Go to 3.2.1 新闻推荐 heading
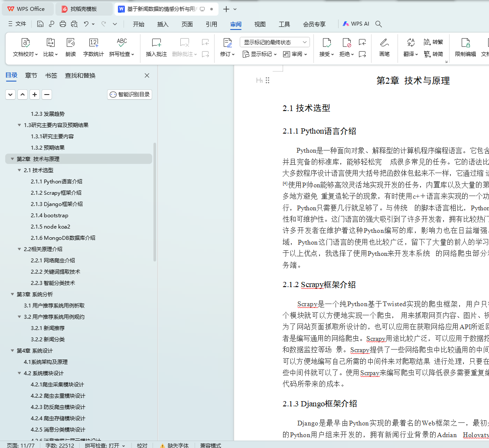Image resolution: width=489 pixels, height=448 pixels. coord(48,328)
